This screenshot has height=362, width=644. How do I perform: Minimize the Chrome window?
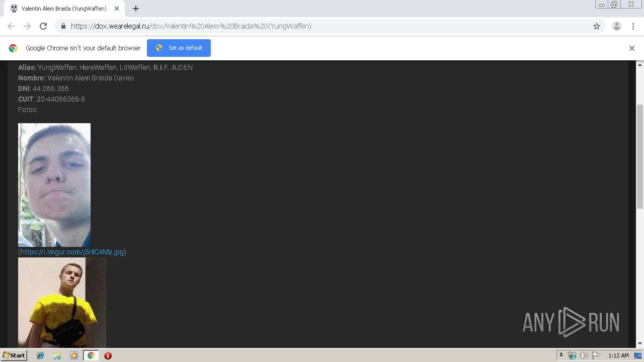pyautogui.click(x=602, y=5)
